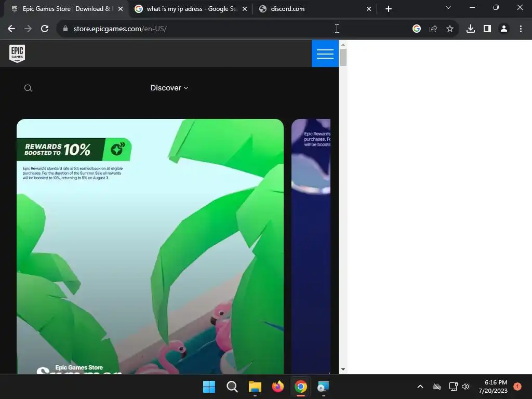Go forward in browser history
532x399 pixels.
[28, 29]
